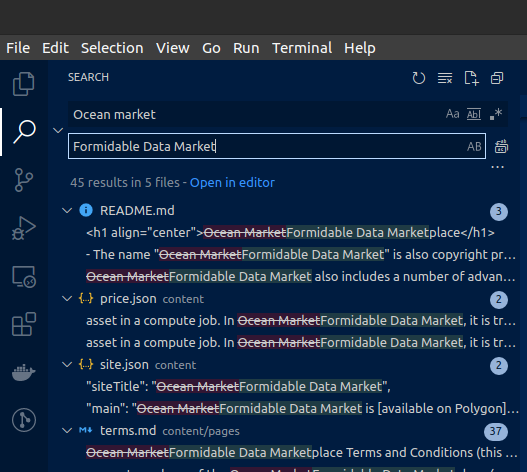Click the README.md 3 matches badge
The height and width of the screenshot is (472, 527).
click(499, 211)
